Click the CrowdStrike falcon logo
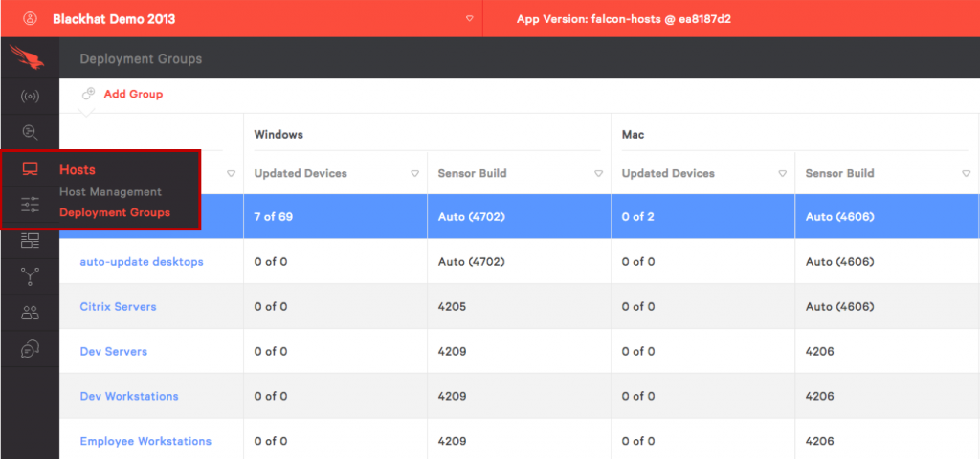 tap(30, 58)
